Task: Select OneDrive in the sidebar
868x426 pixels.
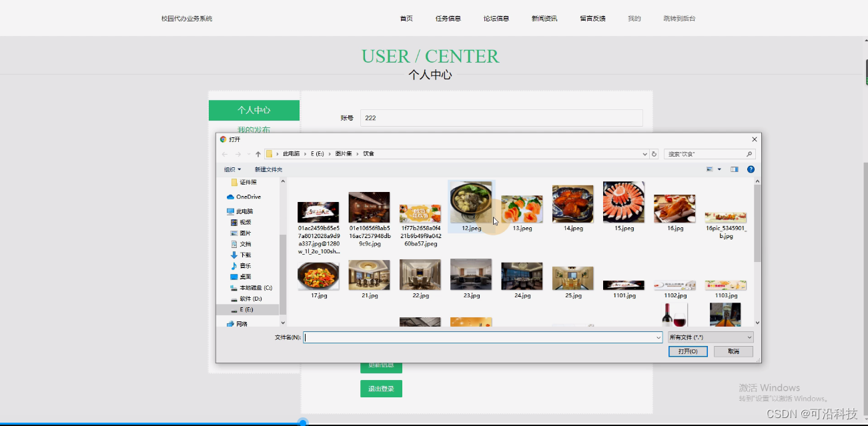Action: [x=246, y=197]
